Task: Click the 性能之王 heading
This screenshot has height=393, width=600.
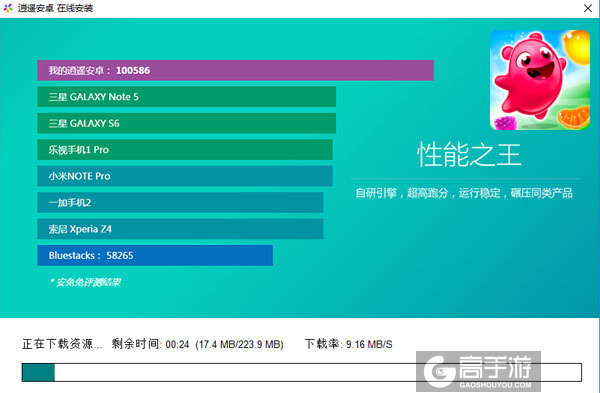Action: coord(469,155)
